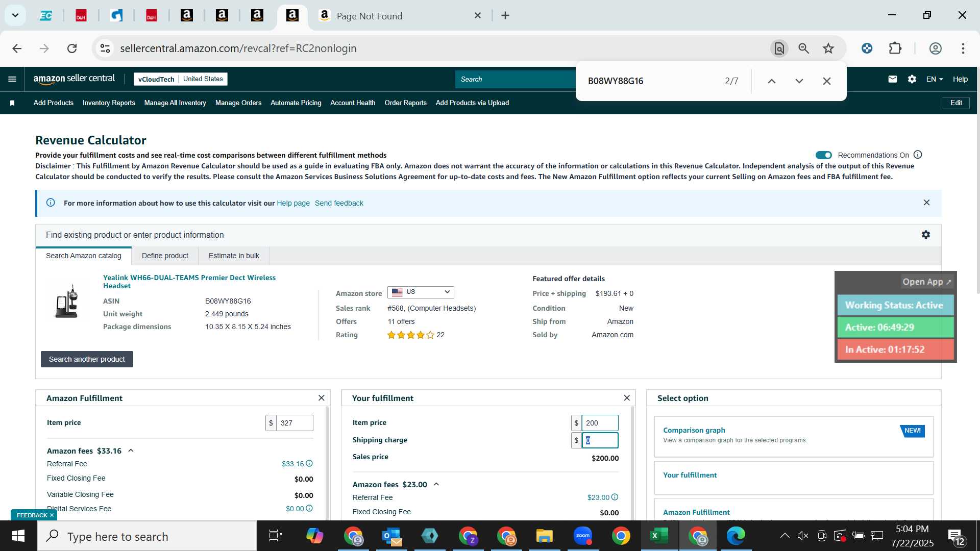Open Outlook from the taskbar

392,536
